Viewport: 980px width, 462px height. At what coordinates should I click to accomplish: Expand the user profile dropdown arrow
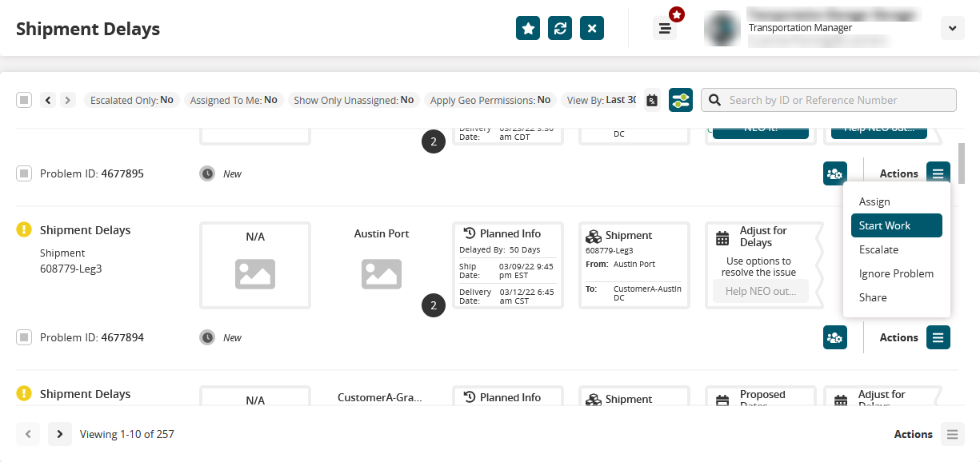tap(952, 28)
